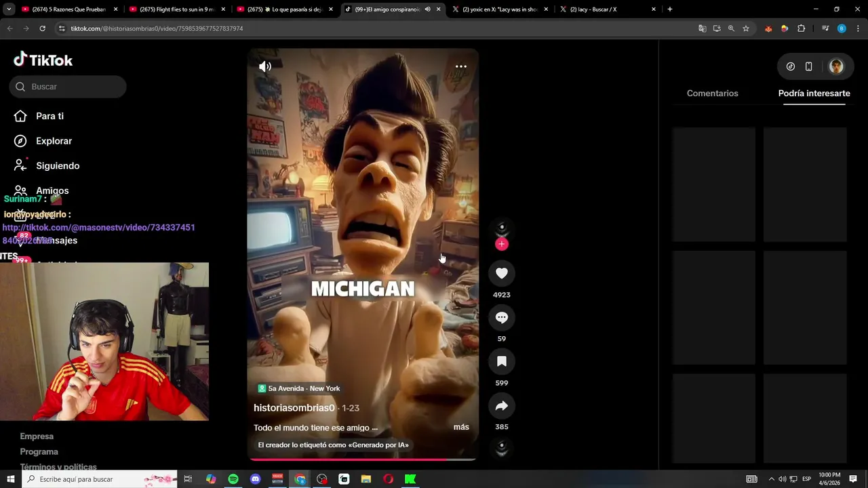Switch to the Comentarios tab
Screen dimensions: 868x488
click(x=712, y=94)
